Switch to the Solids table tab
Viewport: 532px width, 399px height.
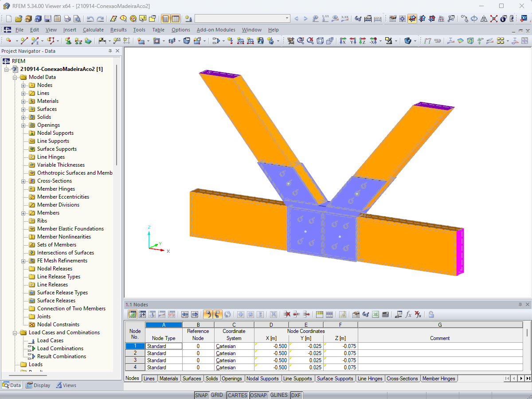click(x=211, y=379)
